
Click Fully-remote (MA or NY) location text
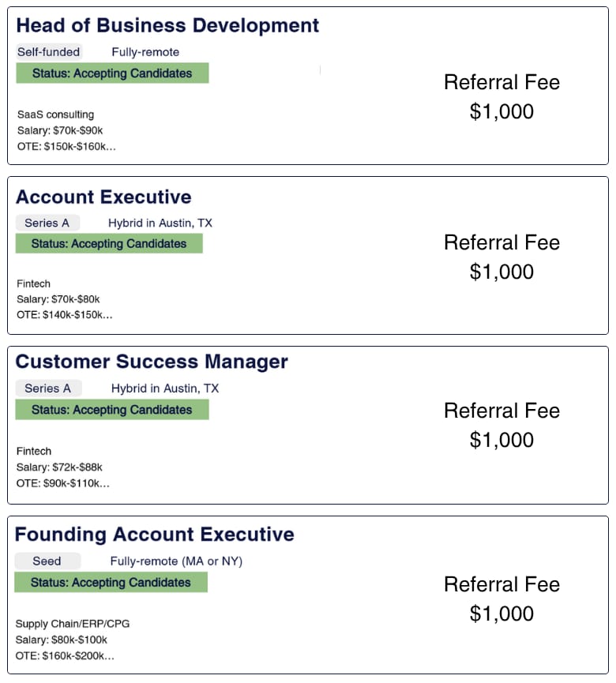click(x=176, y=561)
